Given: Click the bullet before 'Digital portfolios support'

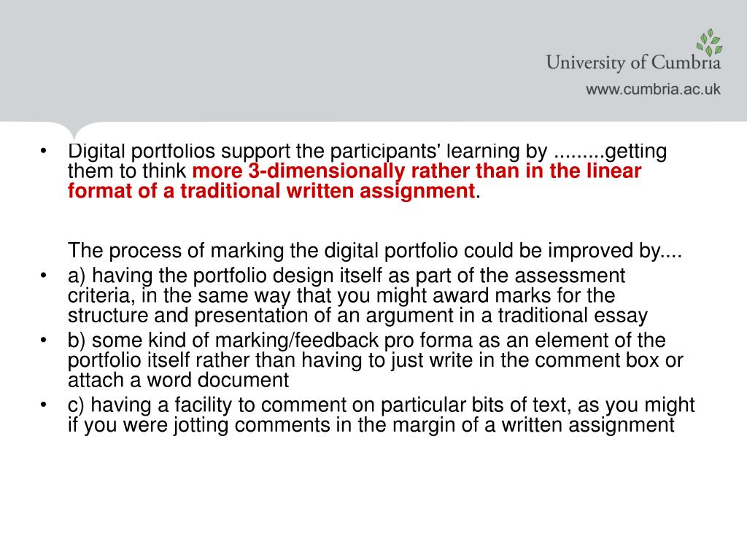Looking at the screenshot, I should coord(44,151).
